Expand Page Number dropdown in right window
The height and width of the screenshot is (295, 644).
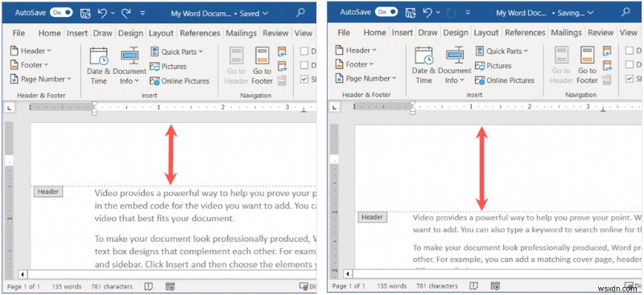[365, 78]
